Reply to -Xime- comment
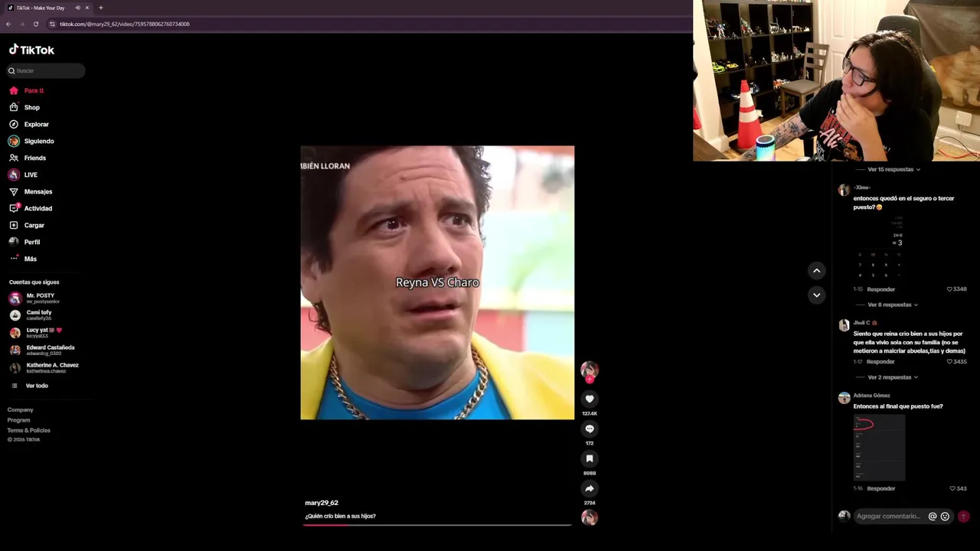980x551 pixels. (880, 289)
